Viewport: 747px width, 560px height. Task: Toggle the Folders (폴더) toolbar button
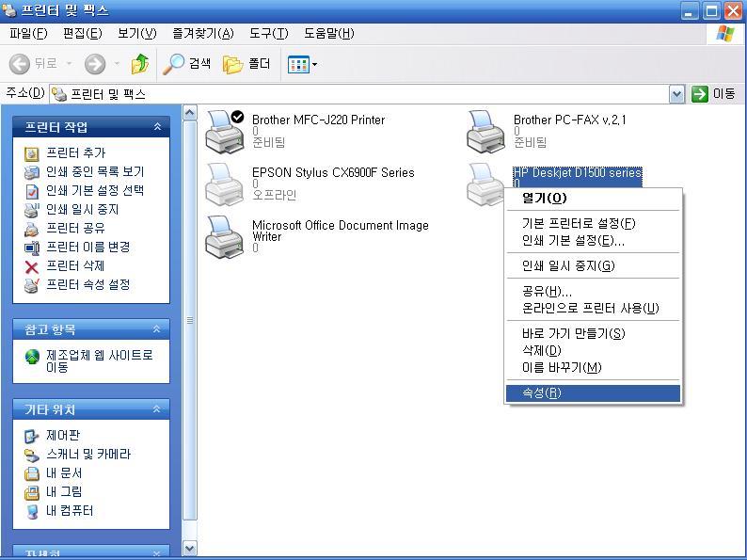pos(246,63)
